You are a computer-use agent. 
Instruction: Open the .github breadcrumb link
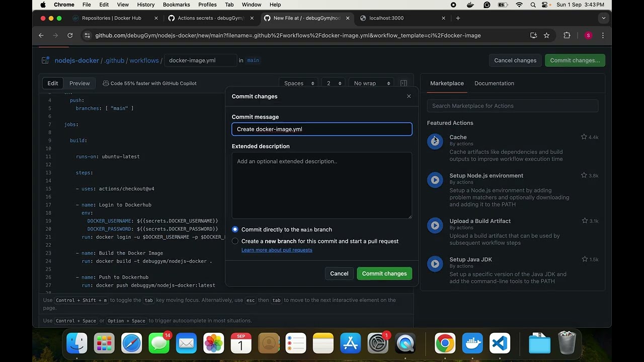(x=114, y=60)
